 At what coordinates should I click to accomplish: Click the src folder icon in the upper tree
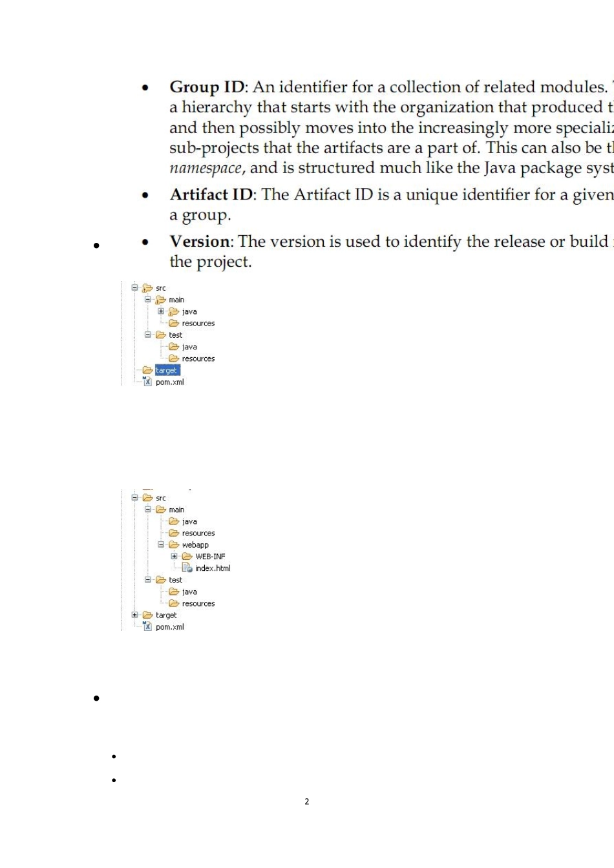coord(147,288)
